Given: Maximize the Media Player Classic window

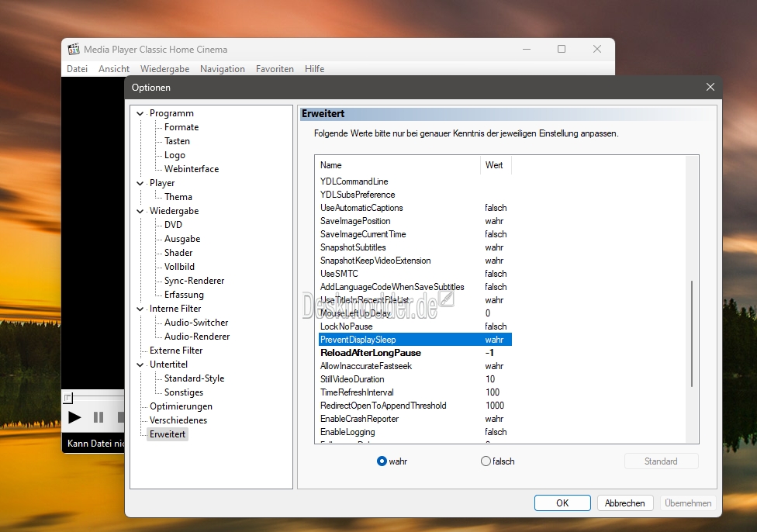Looking at the screenshot, I should pyautogui.click(x=562, y=49).
